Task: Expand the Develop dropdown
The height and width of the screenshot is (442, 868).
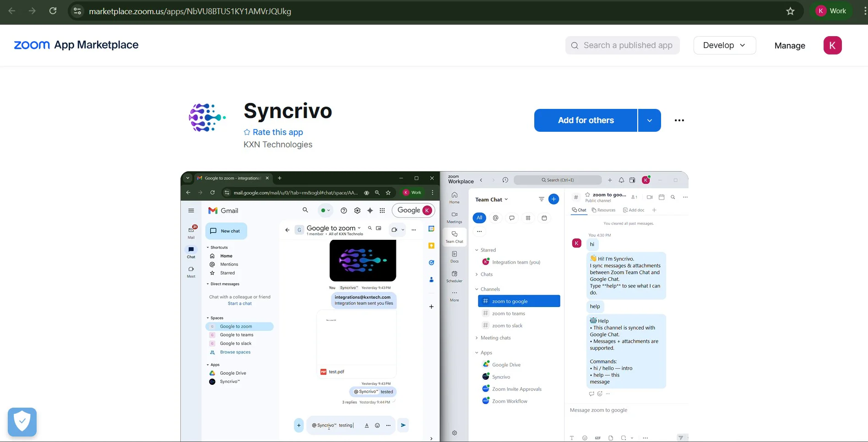Action: click(725, 45)
